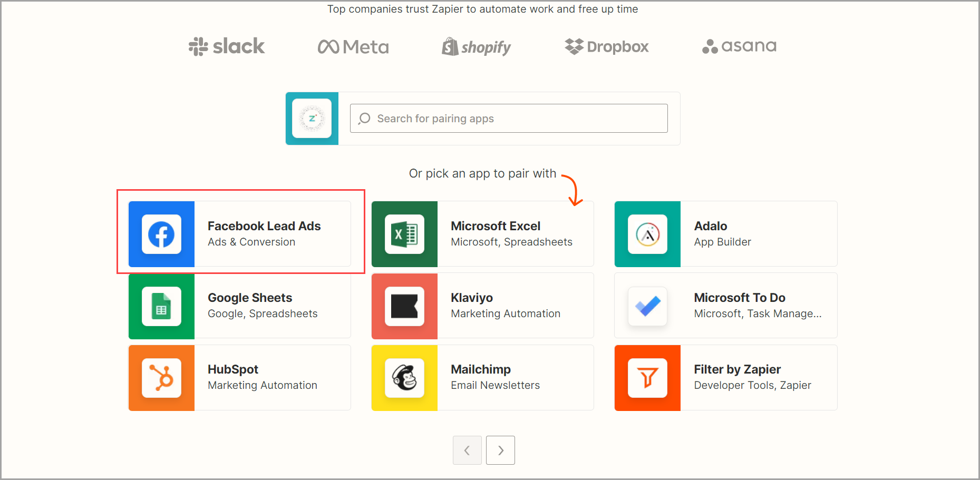Open the Microsoft To Do title
The width and height of the screenshot is (980, 480).
point(740,298)
